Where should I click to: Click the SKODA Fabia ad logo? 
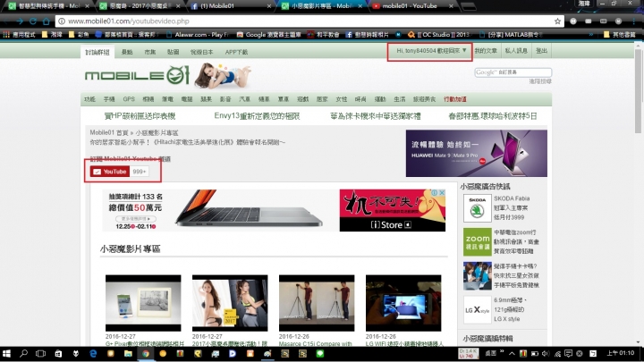tap(477, 208)
